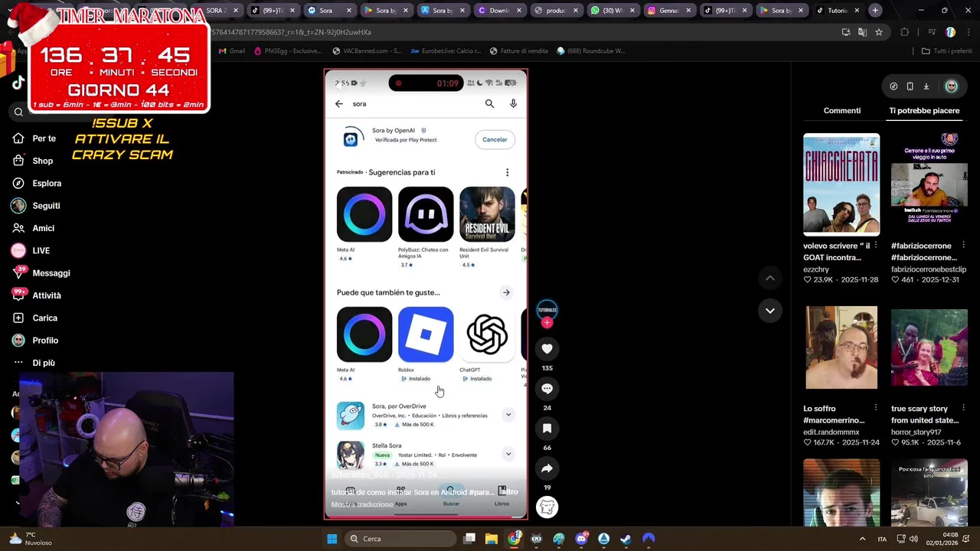Open edit.randommmx creator link
This screenshot has height=551, width=980.
tap(831, 432)
